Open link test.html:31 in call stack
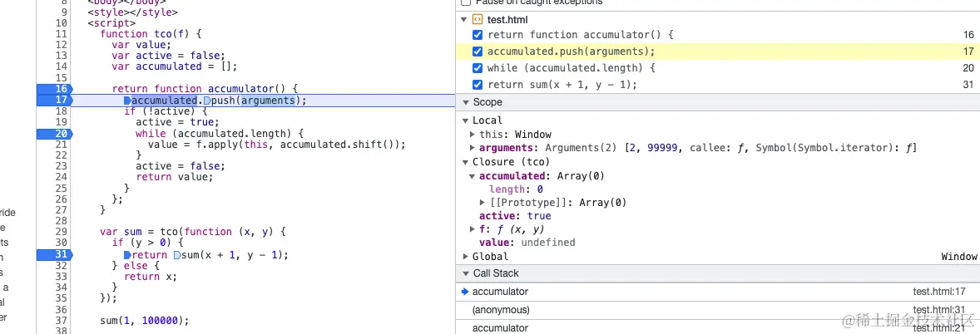This screenshot has width=980, height=334. [x=938, y=310]
